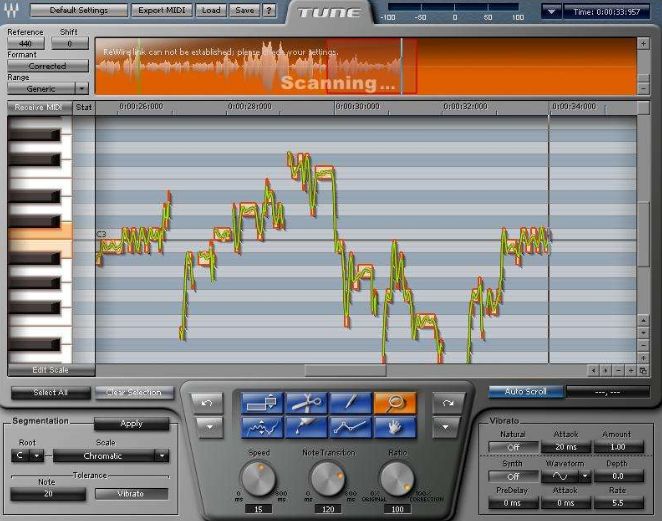
Task: Select the Line segment tool
Action: [350, 427]
